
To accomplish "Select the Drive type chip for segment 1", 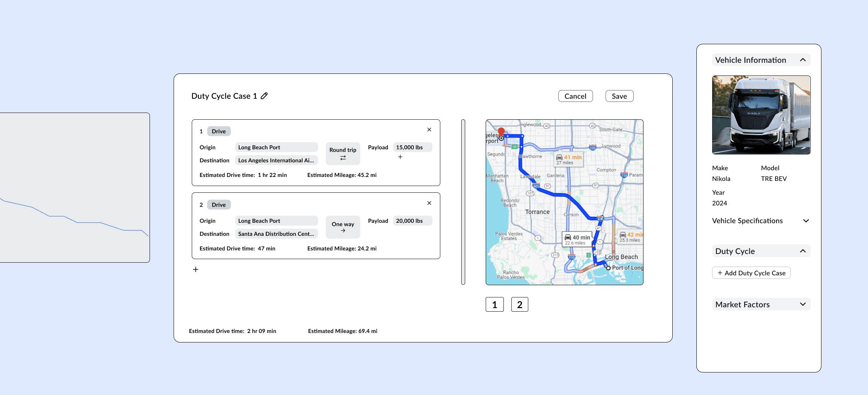I will tap(219, 131).
